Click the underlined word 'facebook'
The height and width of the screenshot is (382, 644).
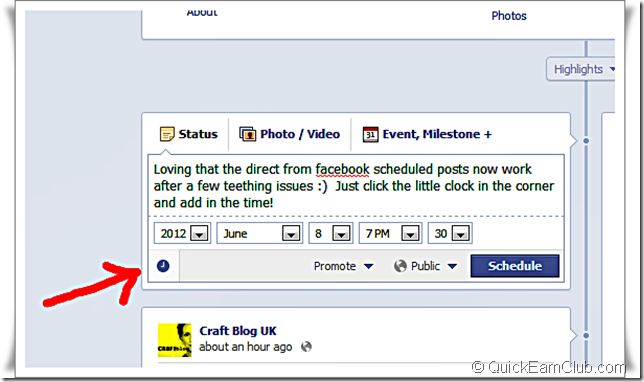coord(343,169)
